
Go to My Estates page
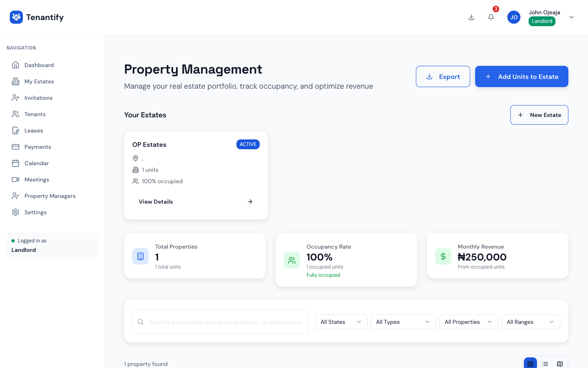(x=52, y=81)
